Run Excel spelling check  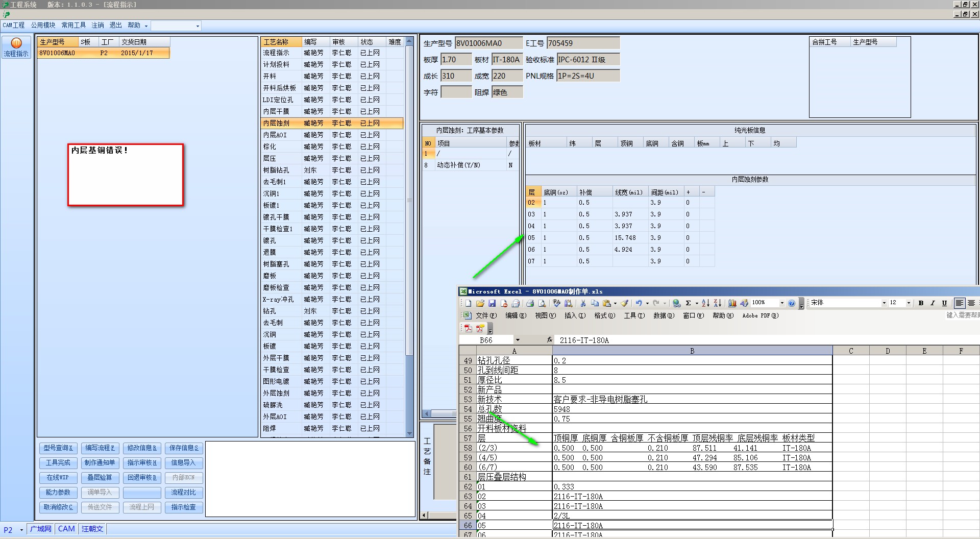(x=556, y=303)
